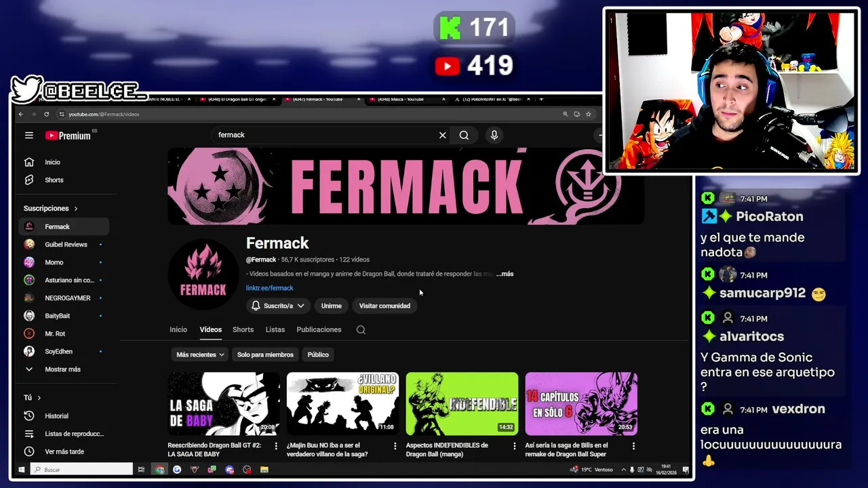Screen dimensions: 868x488
Task: Filter by Público chip
Action: (x=318, y=354)
